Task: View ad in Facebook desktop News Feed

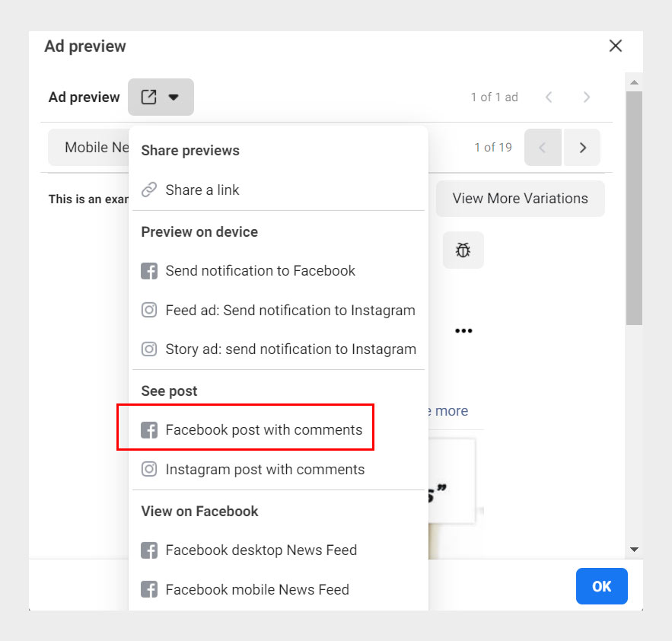Action: click(x=279, y=550)
